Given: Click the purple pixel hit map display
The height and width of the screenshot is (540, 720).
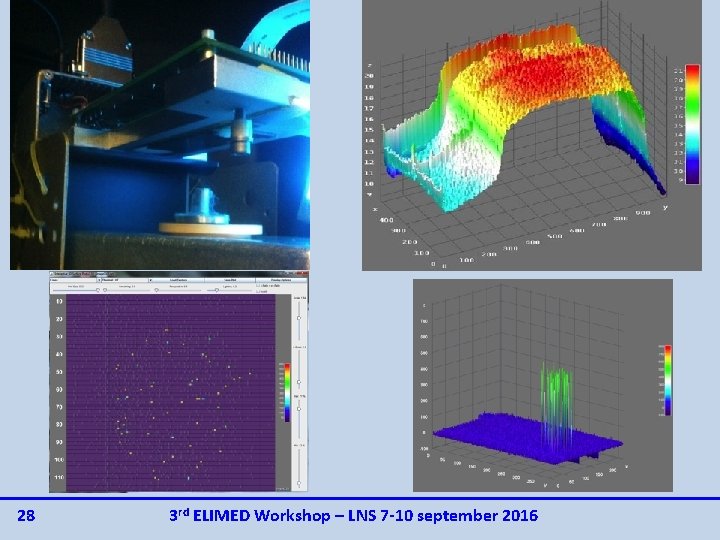Looking at the screenshot, I should [171, 393].
